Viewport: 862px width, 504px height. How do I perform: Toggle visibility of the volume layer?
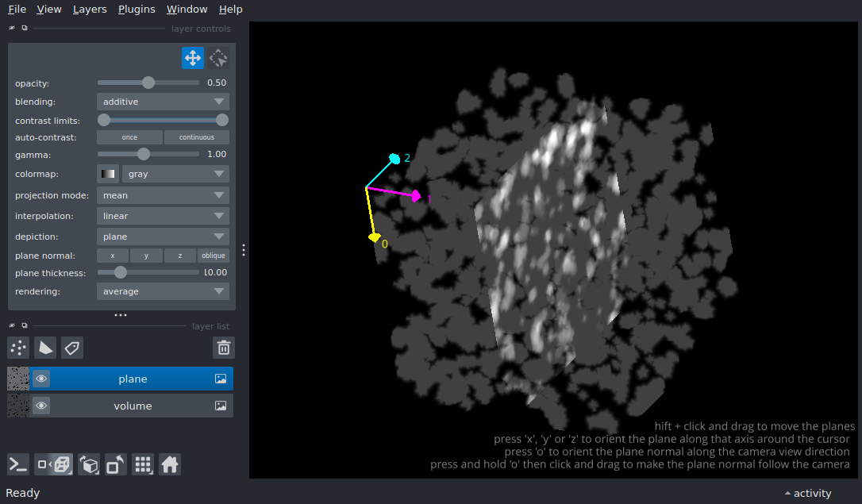tap(41, 406)
